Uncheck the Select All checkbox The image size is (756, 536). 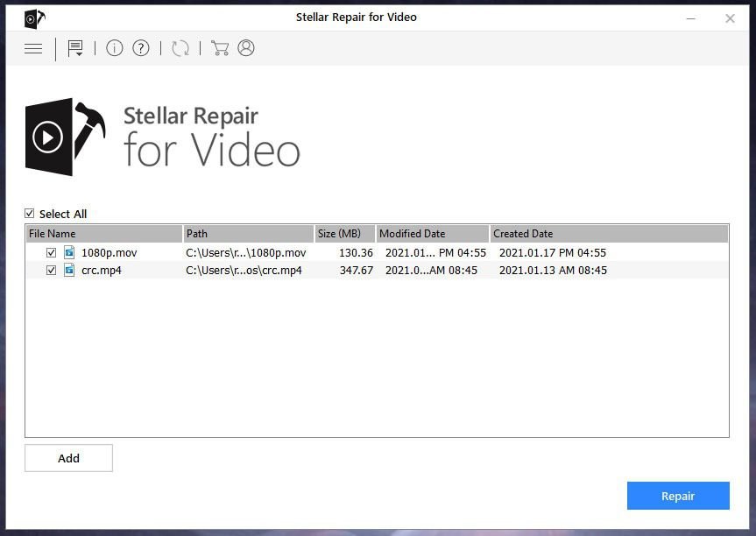point(30,214)
